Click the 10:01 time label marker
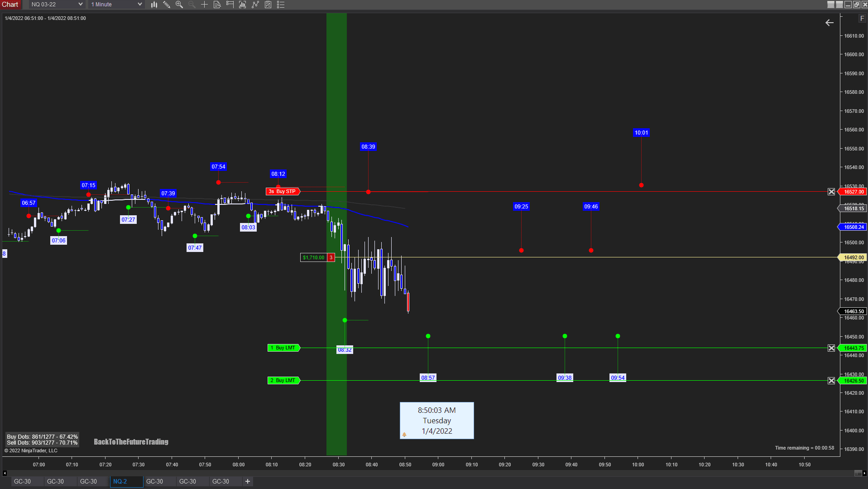The height and width of the screenshot is (489, 868). pyautogui.click(x=641, y=133)
